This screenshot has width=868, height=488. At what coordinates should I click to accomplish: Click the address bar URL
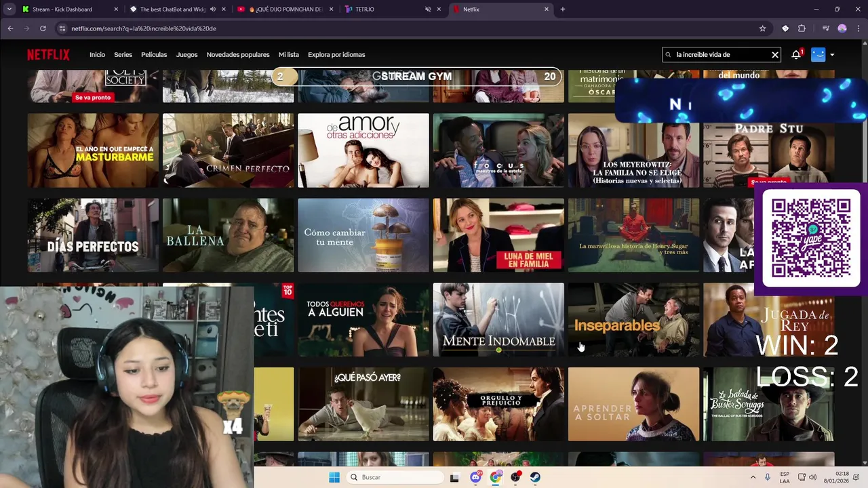(143, 28)
